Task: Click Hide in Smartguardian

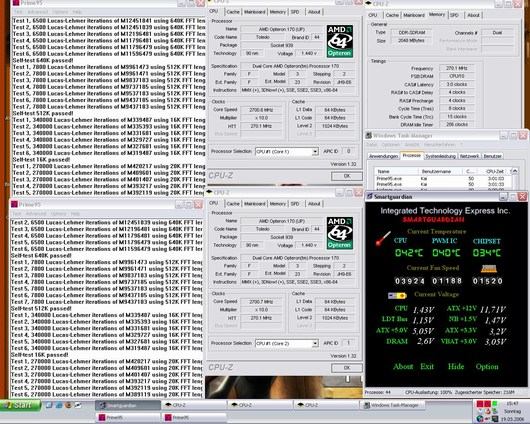Action: (x=456, y=367)
